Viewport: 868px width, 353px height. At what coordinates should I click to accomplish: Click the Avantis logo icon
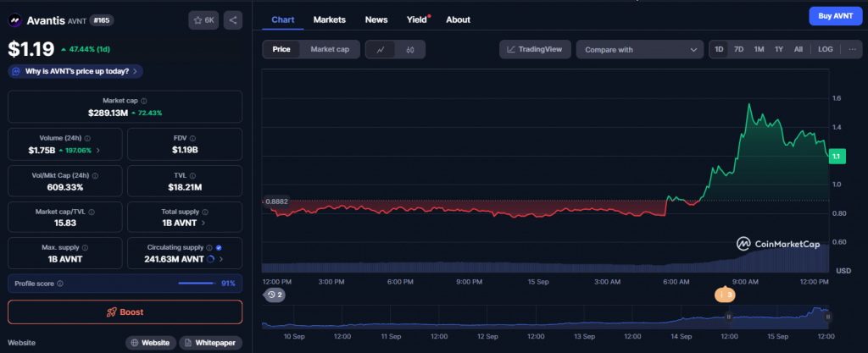(x=14, y=21)
